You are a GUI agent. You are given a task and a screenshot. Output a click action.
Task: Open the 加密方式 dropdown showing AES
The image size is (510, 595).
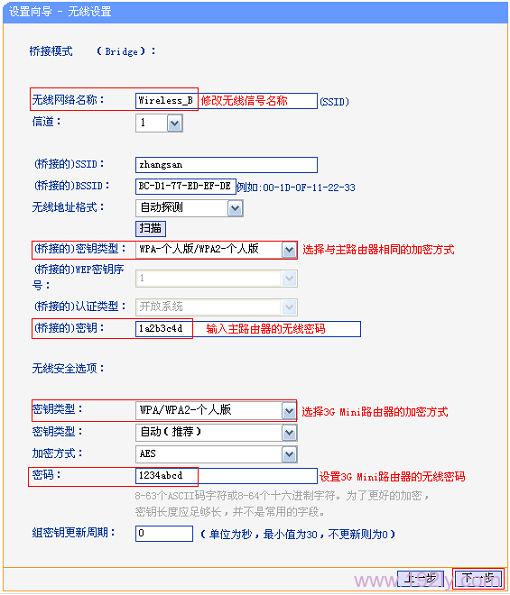[216, 454]
